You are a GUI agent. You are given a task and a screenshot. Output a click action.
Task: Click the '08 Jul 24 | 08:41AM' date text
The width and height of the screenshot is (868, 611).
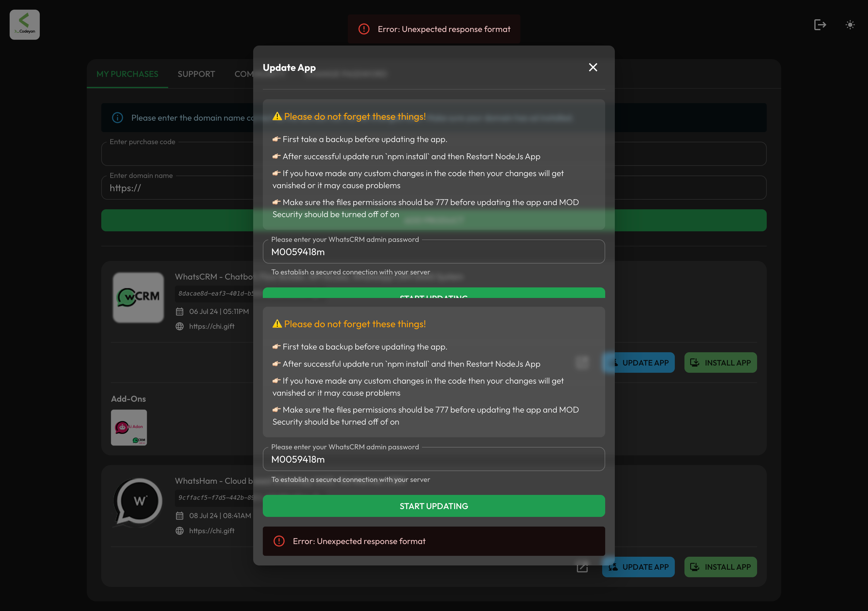pyautogui.click(x=220, y=516)
